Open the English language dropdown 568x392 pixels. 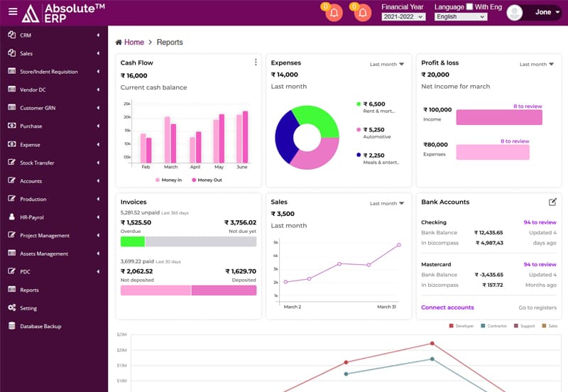pos(461,16)
